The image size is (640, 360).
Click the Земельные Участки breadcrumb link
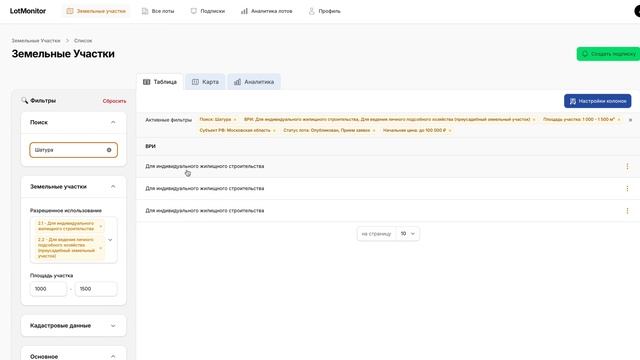(36, 41)
